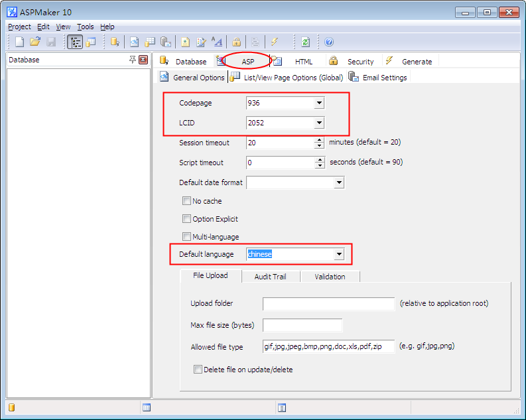The image size is (526, 420).
Task: Click the ASPMaker title bar app icon
Action: (x=12, y=12)
